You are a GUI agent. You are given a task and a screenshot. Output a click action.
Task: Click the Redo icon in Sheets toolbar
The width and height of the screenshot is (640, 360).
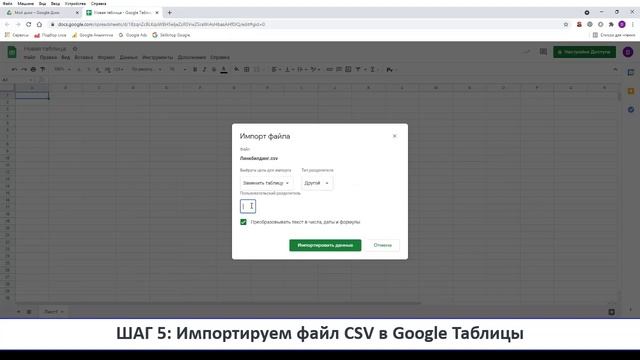click(24, 69)
